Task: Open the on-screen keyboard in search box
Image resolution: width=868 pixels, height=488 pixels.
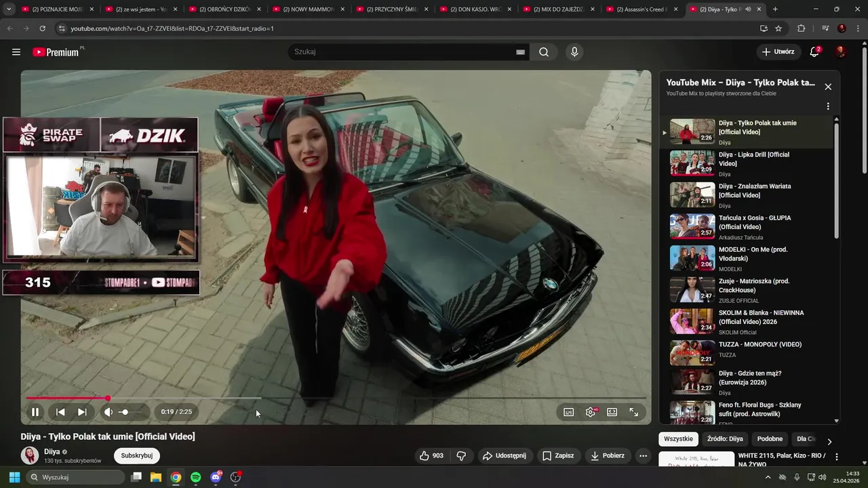Action: pos(520,52)
